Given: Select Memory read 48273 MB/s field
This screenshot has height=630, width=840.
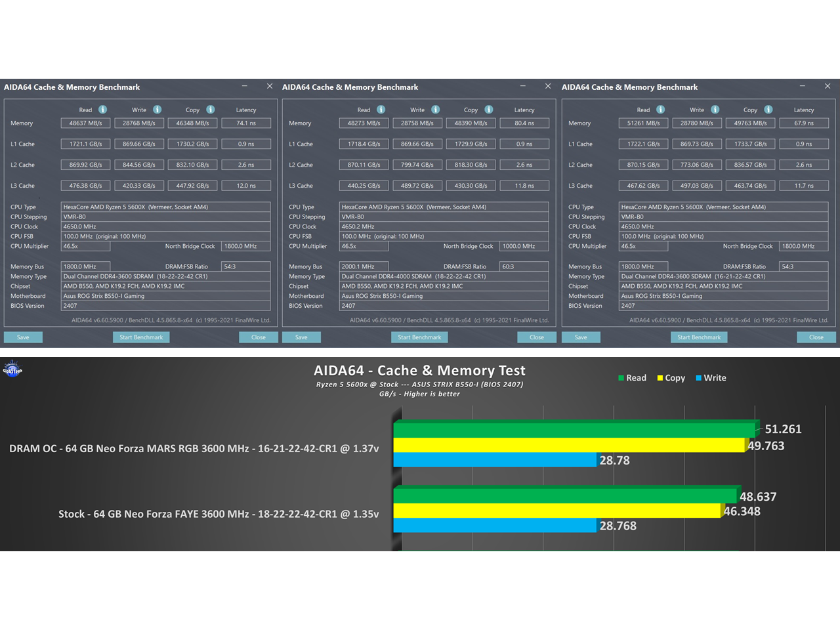Looking at the screenshot, I should click(364, 123).
